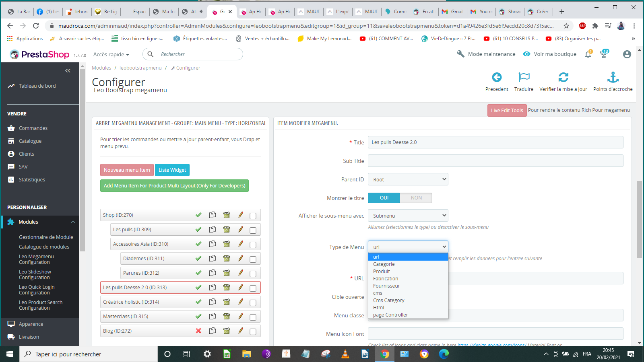Click the Nouveau menu Item button
The width and height of the screenshot is (644, 362).
click(127, 170)
